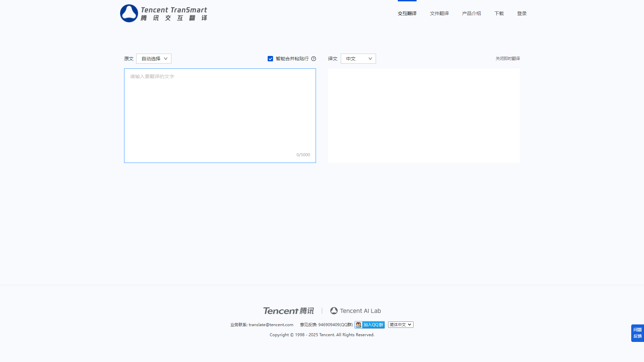This screenshot has height=362, width=644.
Task: Switch to the 交互翻译 tab
Action: [x=407, y=13]
